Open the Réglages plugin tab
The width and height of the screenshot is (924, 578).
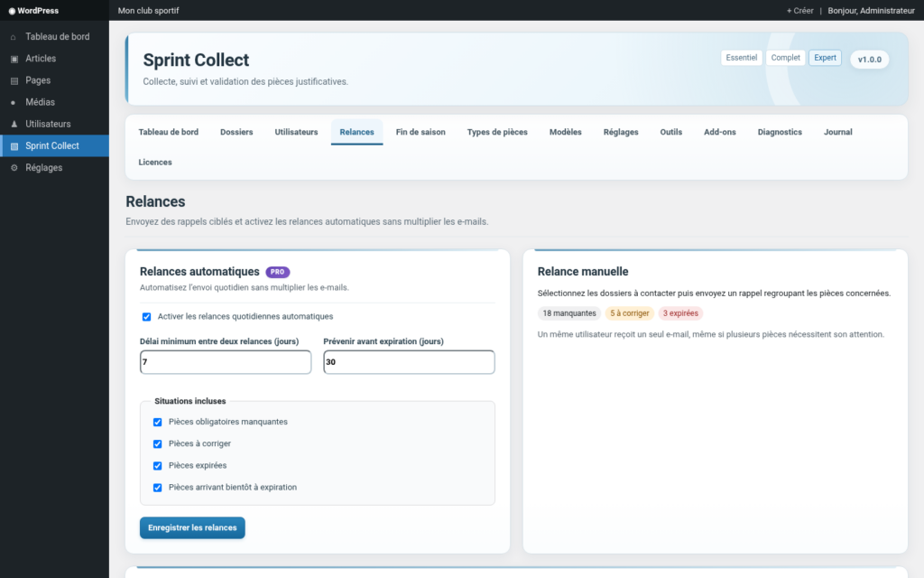(621, 132)
